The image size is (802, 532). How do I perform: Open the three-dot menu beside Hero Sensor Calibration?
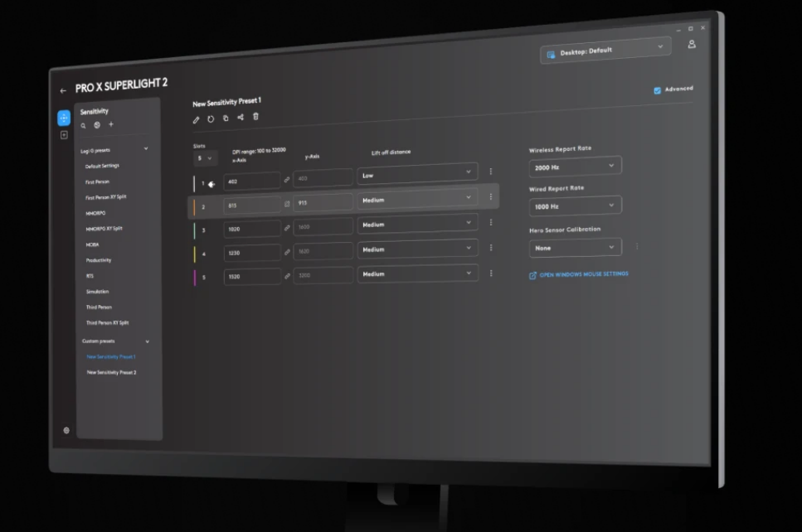[x=637, y=246]
